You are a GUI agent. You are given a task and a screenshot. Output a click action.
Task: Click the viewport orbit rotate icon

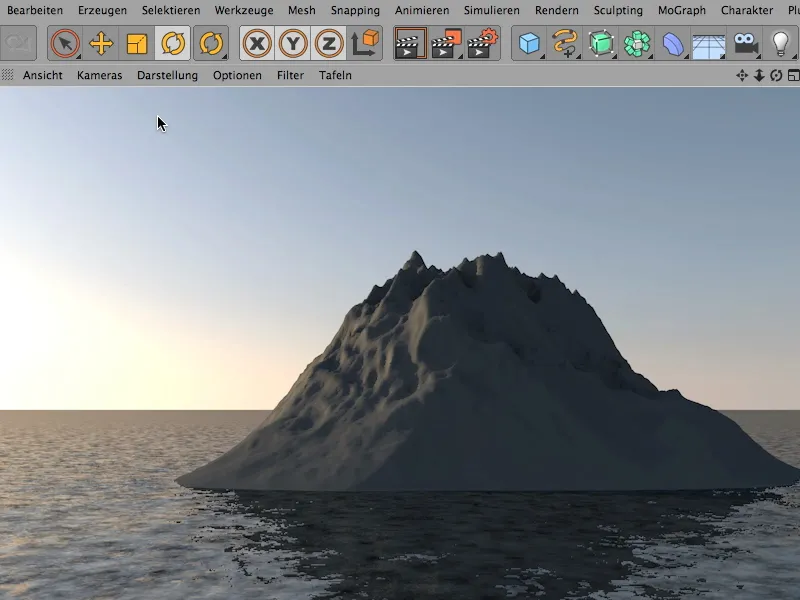click(776, 76)
